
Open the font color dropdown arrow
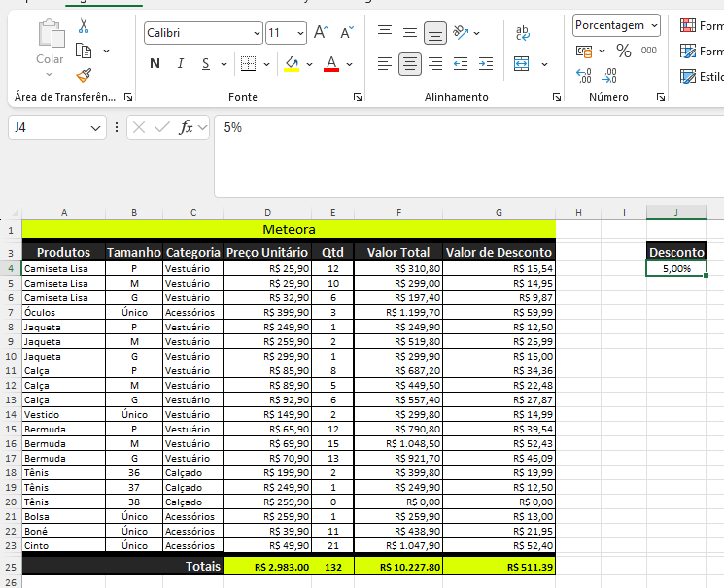point(350,64)
